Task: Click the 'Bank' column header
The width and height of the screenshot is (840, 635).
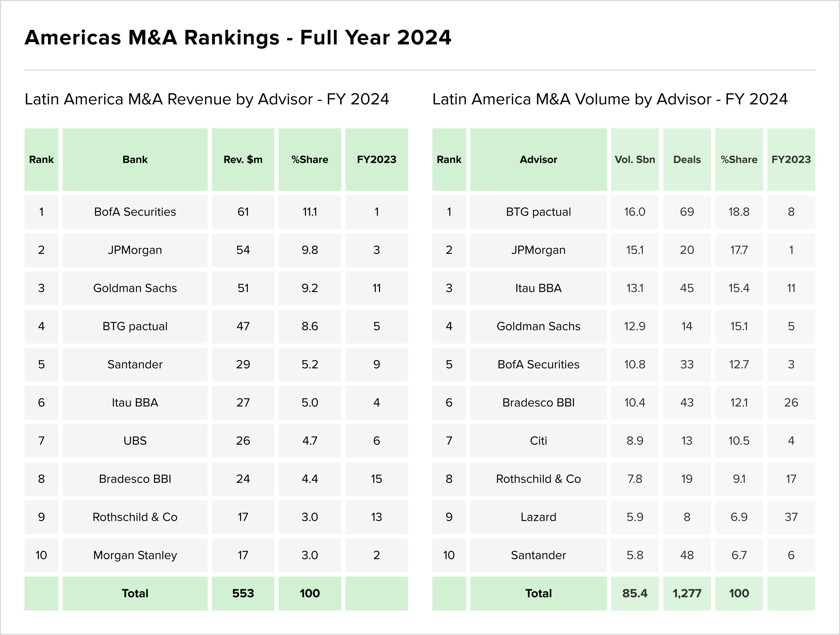Action: pyautogui.click(x=135, y=159)
